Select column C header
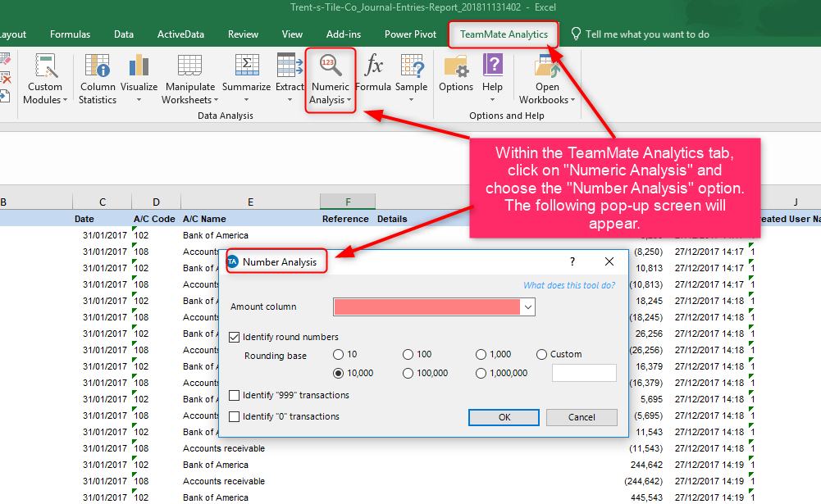 pos(102,202)
